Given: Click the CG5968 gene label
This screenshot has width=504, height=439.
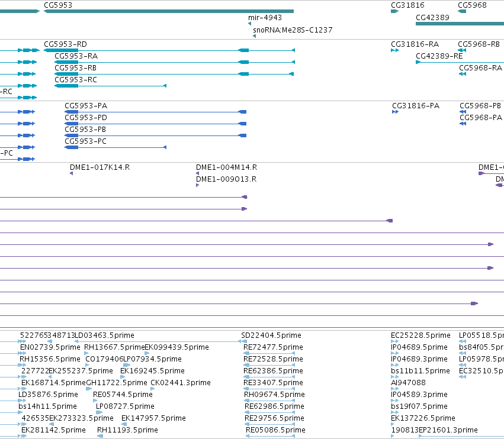Looking at the screenshot, I should point(472,5).
